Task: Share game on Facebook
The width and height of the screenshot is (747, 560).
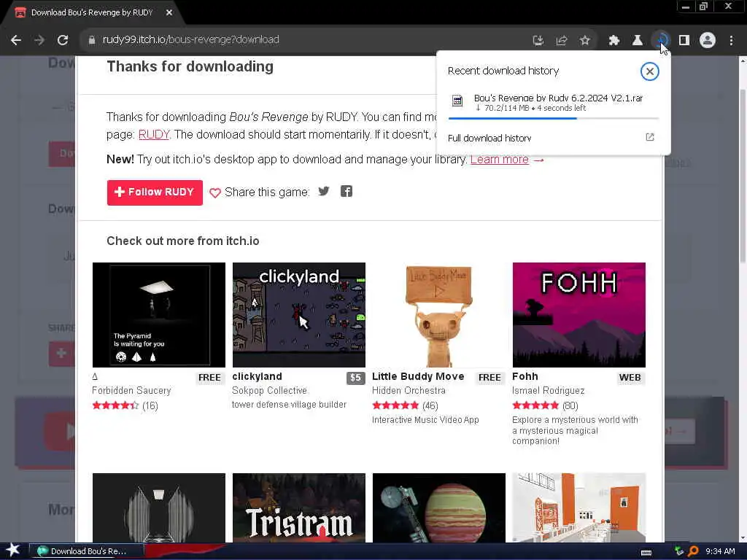Action: [x=347, y=192]
